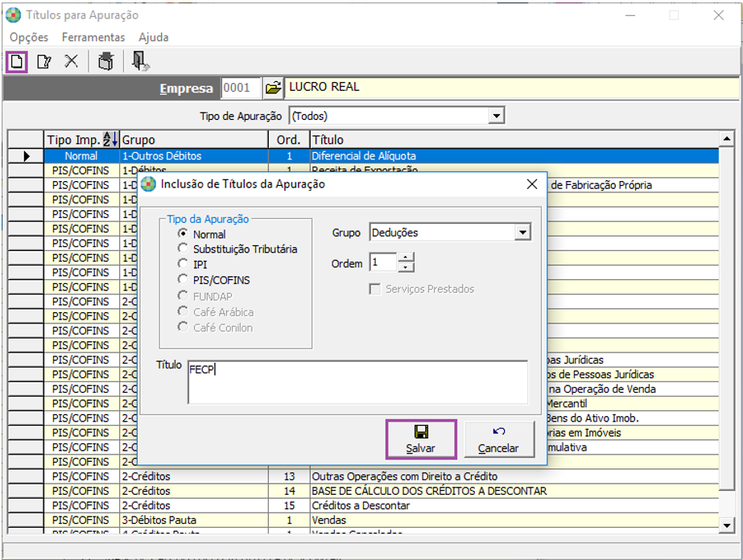743x560 pixels.
Task: Click the Tipo Imp. sort A-Z icon
Action: tap(110, 139)
